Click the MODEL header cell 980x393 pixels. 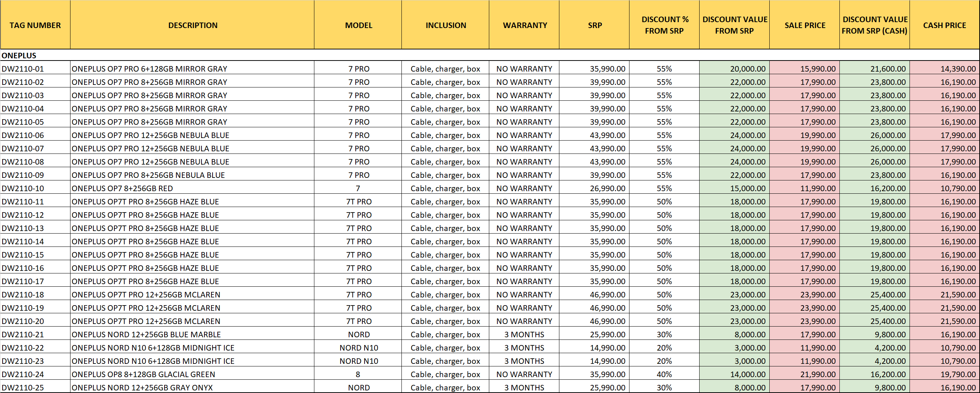click(358, 25)
